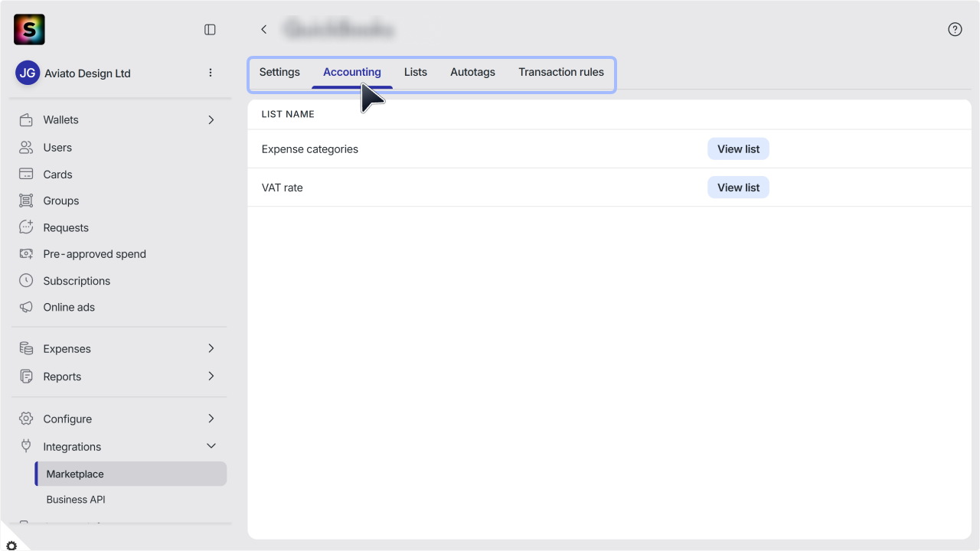Switch to the Settings tab
980x551 pixels.
(279, 72)
